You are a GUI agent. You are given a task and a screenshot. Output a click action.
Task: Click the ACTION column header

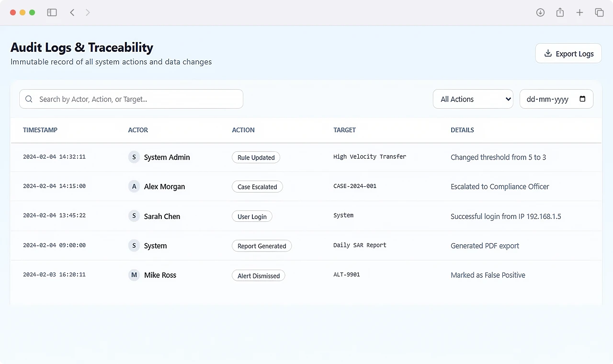(243, 130)
